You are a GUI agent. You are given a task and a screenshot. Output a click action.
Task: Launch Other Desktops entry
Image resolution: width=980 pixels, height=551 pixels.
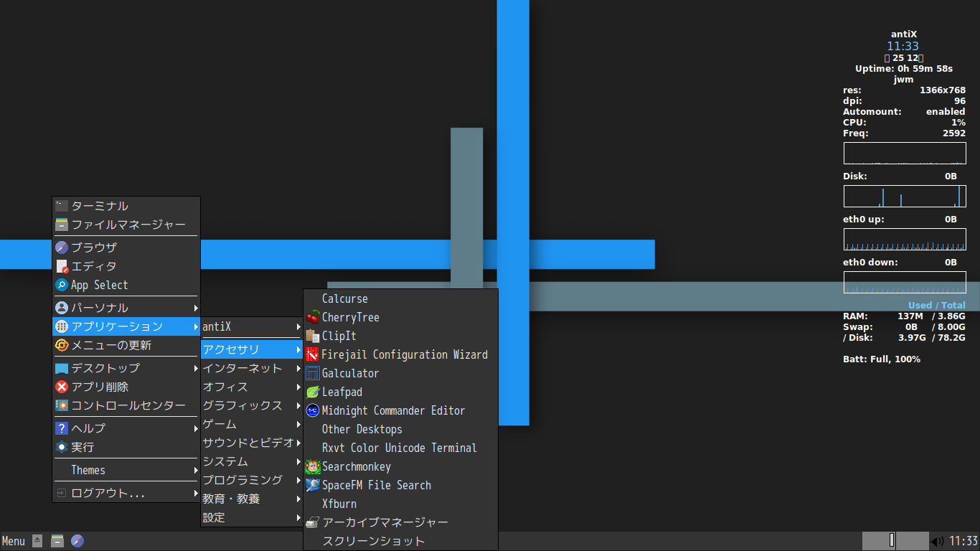(400, 429)
